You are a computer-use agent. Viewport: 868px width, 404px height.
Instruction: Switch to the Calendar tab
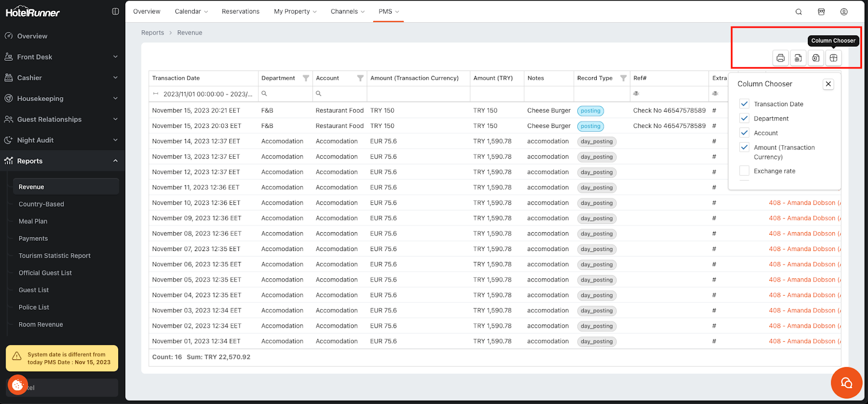click(x=188, y=11)
